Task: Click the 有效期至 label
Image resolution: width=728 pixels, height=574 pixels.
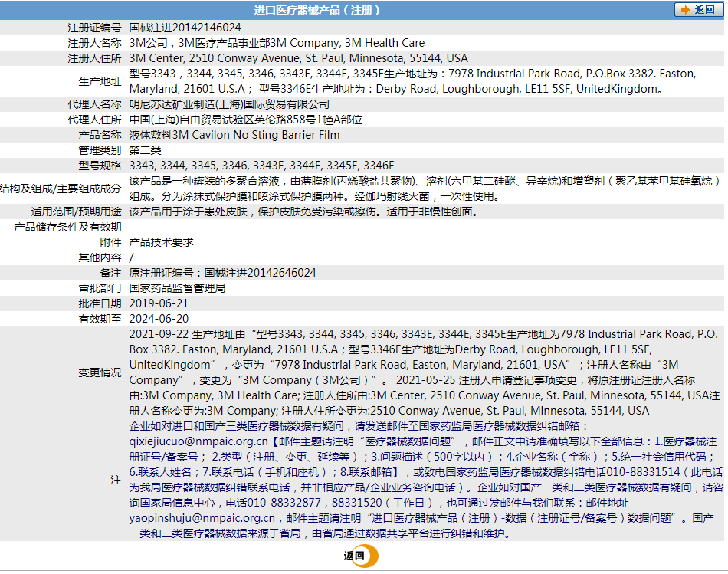Action: click(100, 319)
